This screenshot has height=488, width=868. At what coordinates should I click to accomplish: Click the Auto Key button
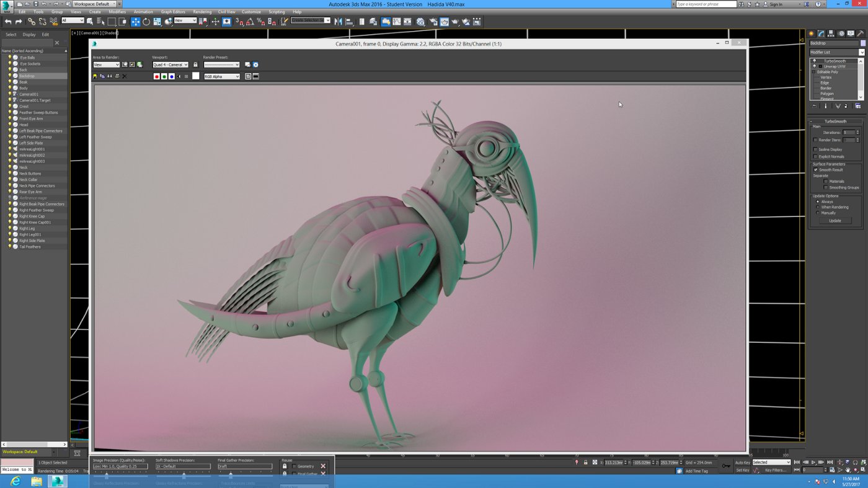click(x=742, y=463)
